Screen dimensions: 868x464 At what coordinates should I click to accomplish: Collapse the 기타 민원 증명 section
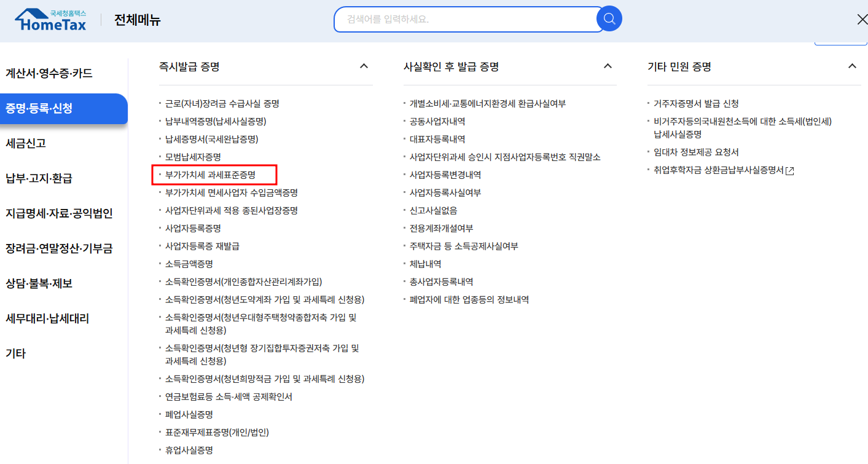852,66
